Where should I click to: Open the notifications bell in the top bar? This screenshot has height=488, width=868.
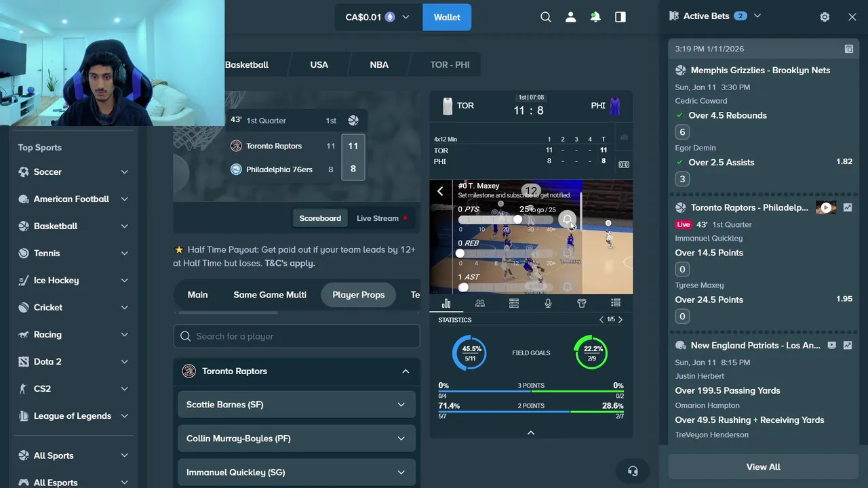pos(595,17)
